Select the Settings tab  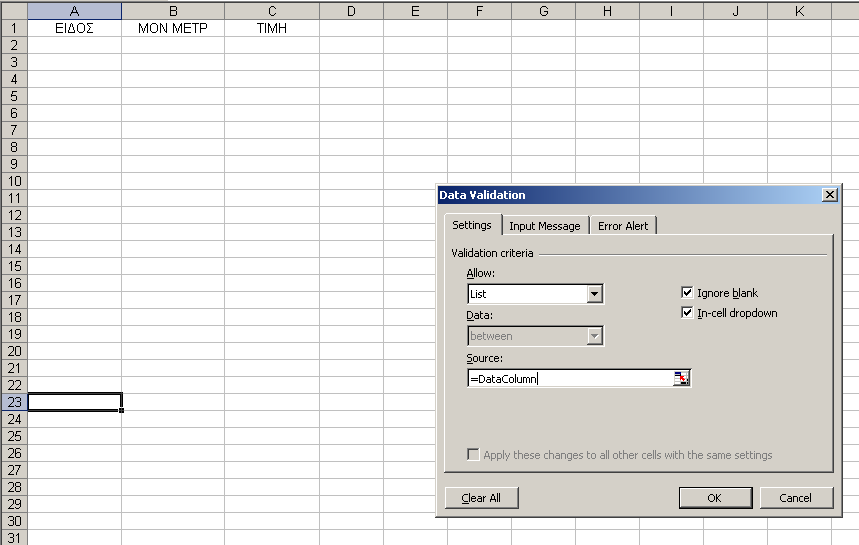[472, 225]
